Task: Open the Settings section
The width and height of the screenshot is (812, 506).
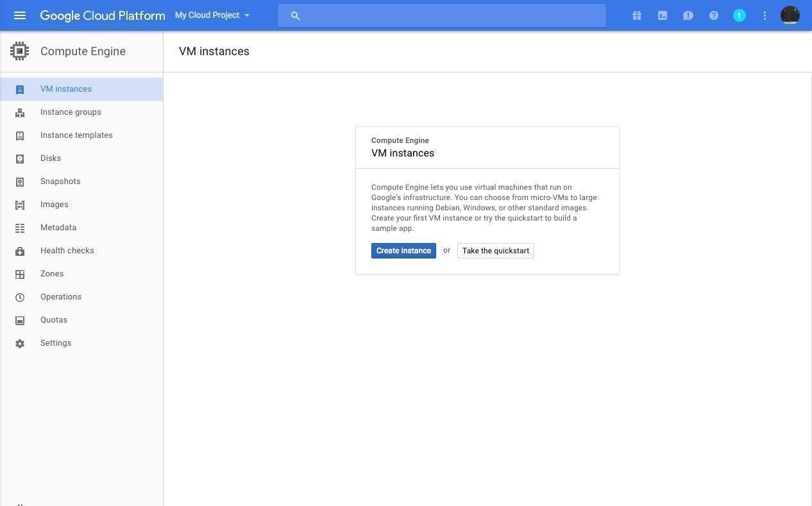Action: point(81,343)
